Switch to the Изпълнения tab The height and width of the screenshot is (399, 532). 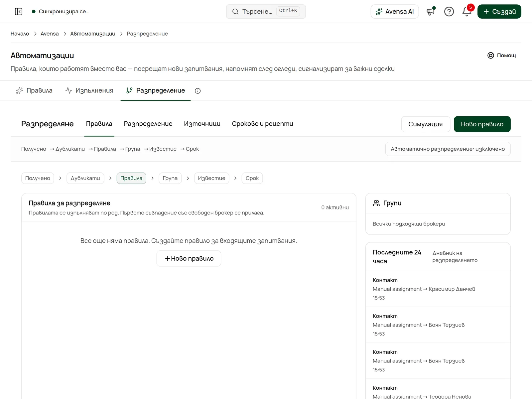pos(89,90)
